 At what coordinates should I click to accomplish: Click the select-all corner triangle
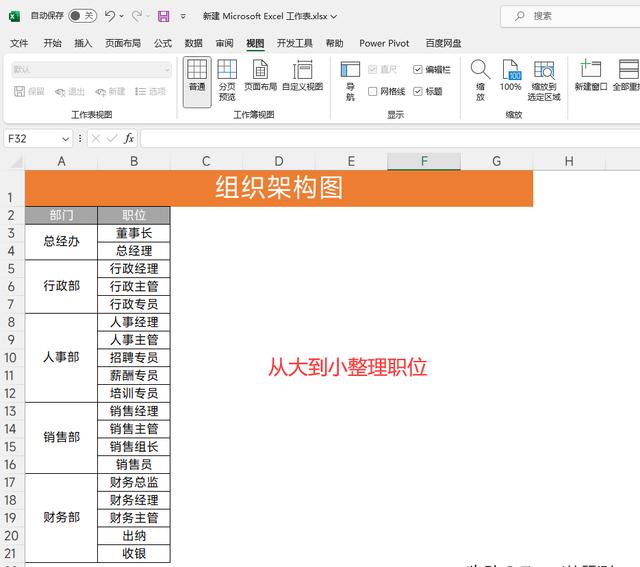16,162
